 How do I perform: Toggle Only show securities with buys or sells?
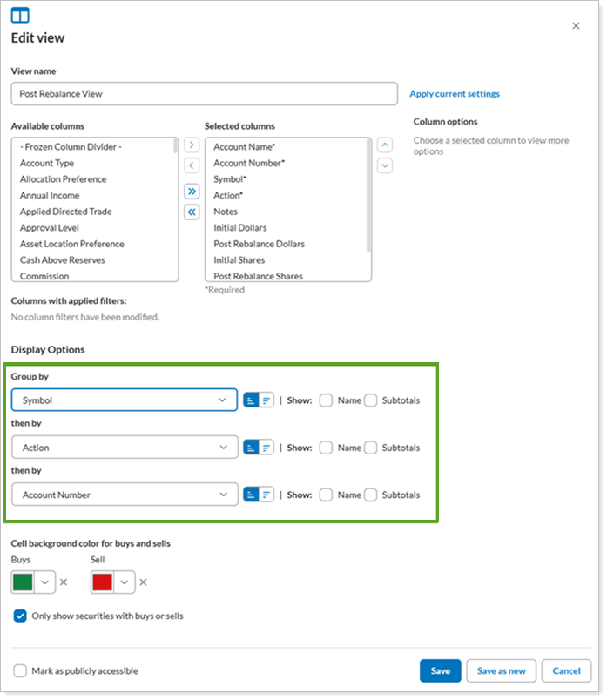pos(21,616)
